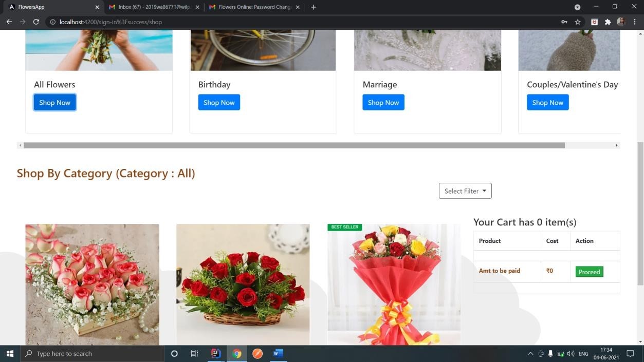This screenshot has height=362, width=644.
Task: Click Shop Now under Birthday category
Action: 219,102
